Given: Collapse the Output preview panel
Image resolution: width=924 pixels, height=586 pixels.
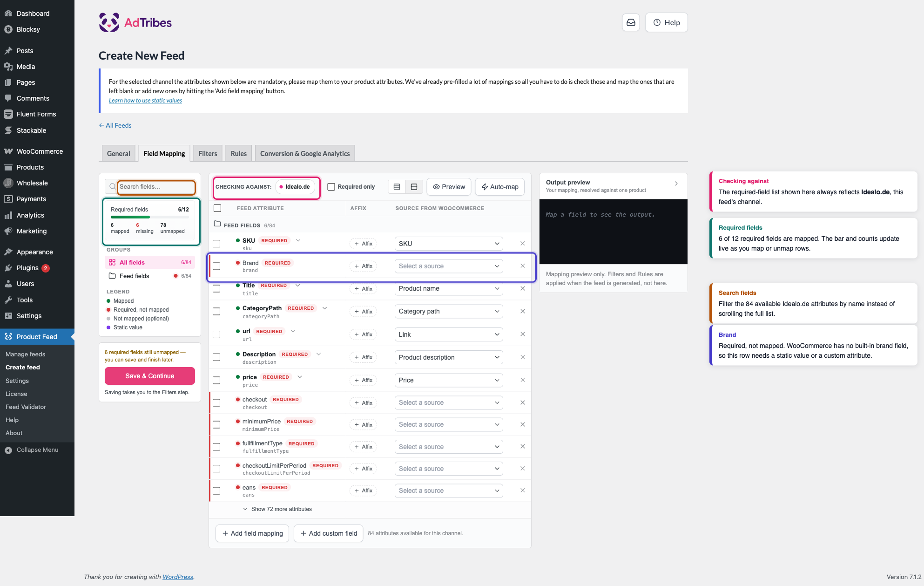Looking at the screenshot, I should tap(676, 184).
